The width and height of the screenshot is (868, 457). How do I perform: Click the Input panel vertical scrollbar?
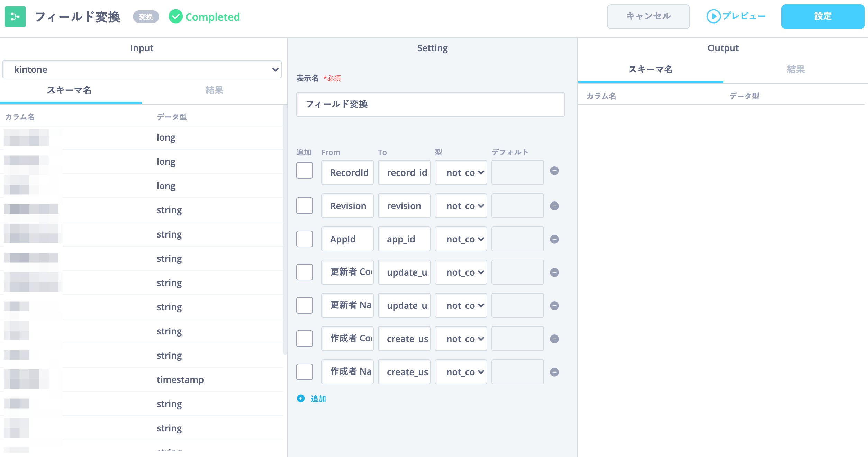pos(285,229)
